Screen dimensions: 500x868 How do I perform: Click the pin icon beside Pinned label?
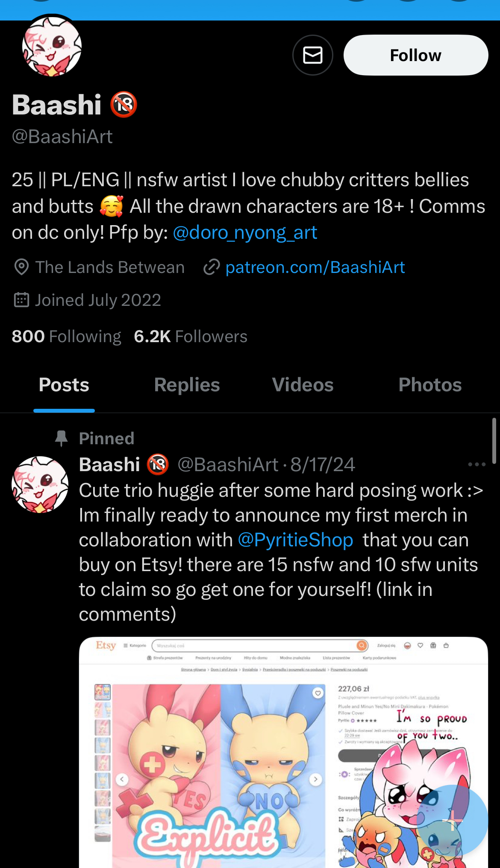62,438
